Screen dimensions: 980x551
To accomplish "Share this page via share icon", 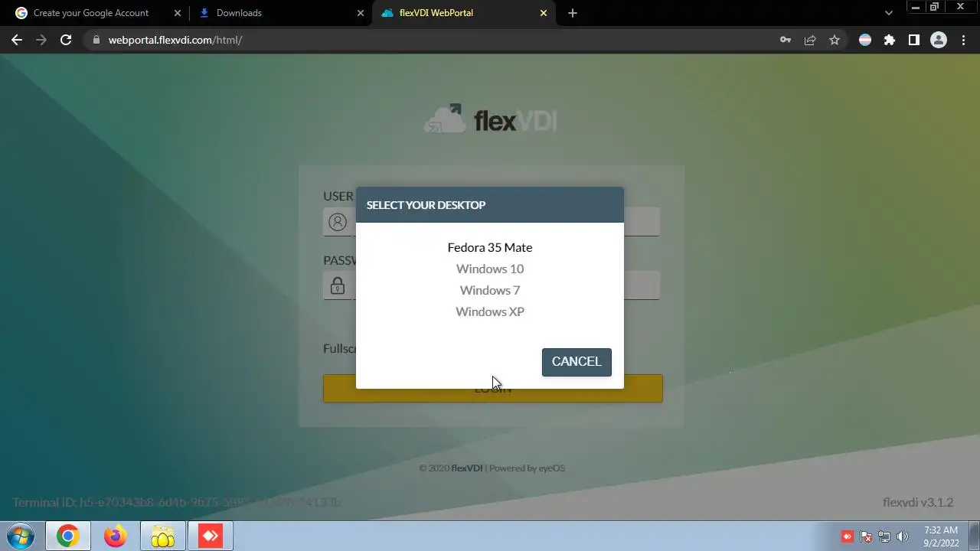I will point(810,40).
